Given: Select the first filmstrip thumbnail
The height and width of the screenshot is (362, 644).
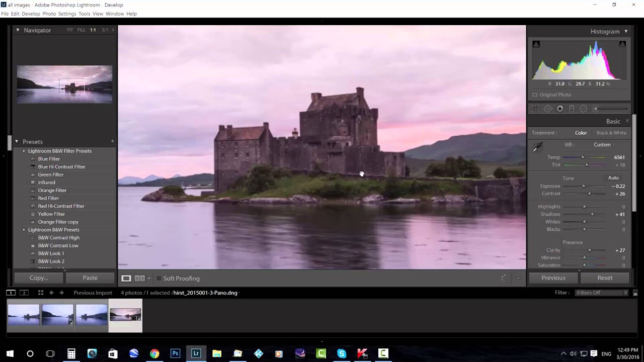Looking at the screenshot, I should (x=24, y=314).
